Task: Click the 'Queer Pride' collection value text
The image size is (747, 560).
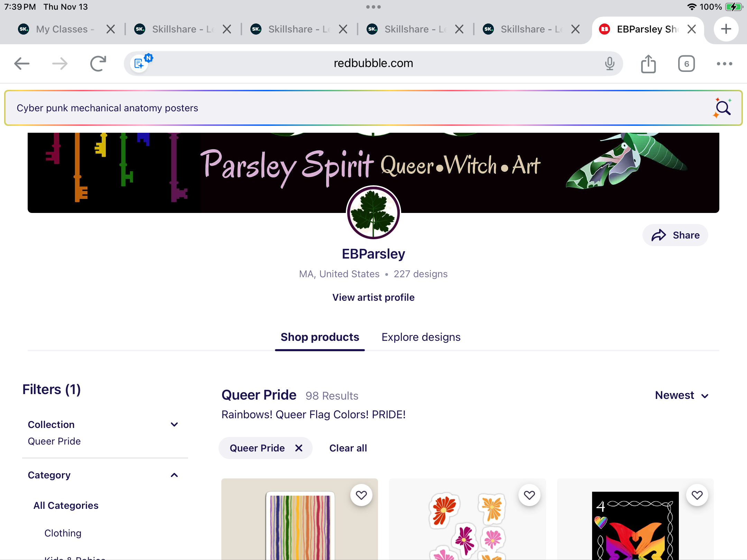Action: 54,441
